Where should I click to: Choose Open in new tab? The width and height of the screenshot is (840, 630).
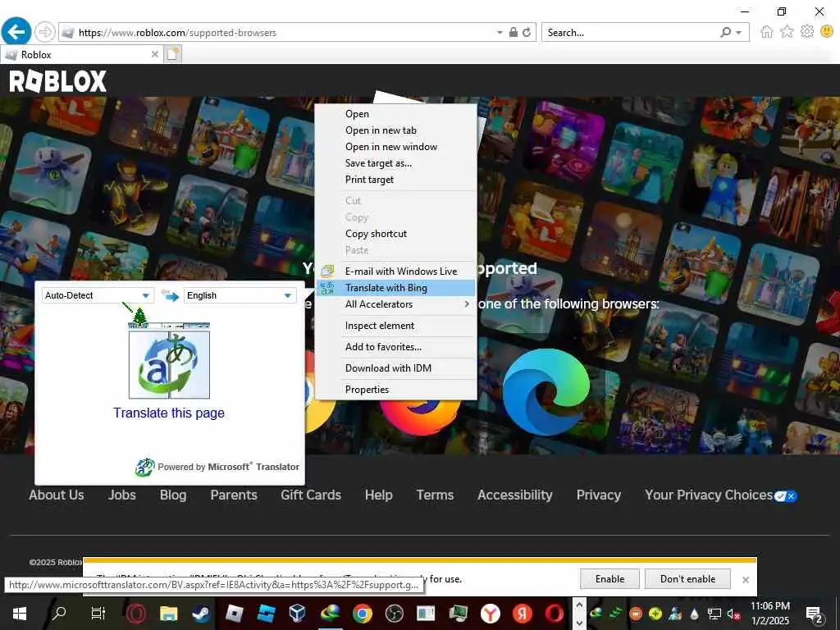coord(395,130)
